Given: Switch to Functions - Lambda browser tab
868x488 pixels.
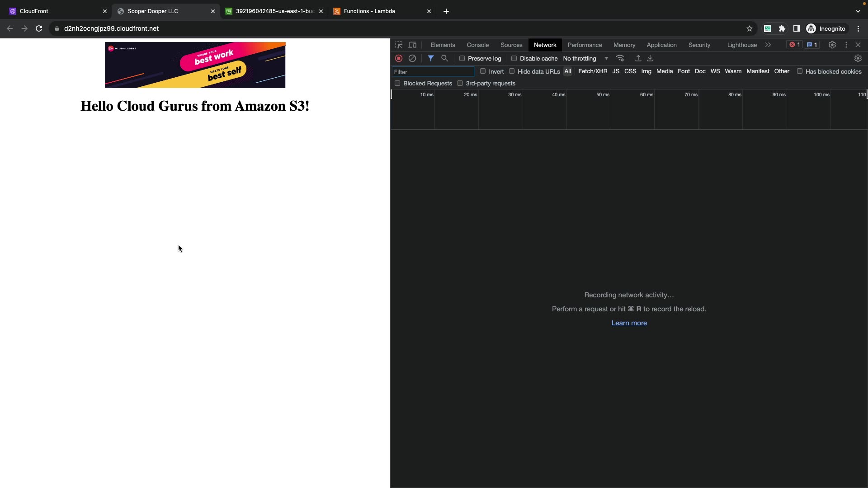Looking at the screenshot, I should [x=369, y=11].
